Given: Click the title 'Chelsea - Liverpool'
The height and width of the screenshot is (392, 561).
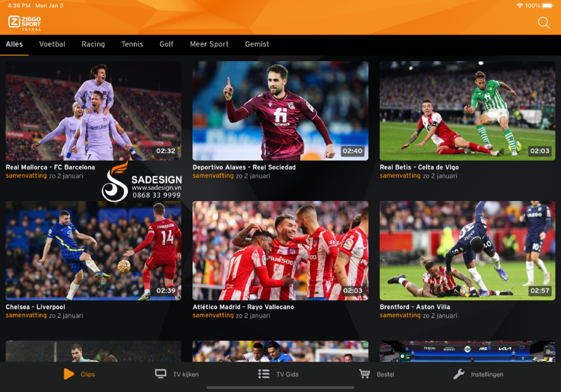Looking at the screenshot, I should pyautogui.click(x=35, y=307).
